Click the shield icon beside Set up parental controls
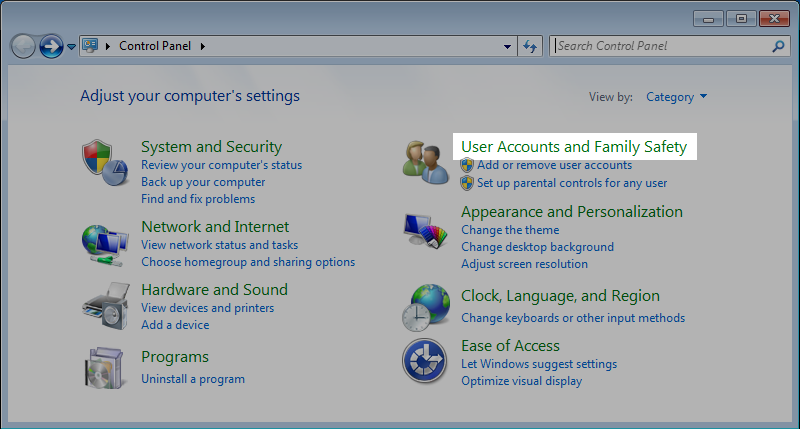The height and width of the screenshot is (429, 800). (x=467, y=183)
